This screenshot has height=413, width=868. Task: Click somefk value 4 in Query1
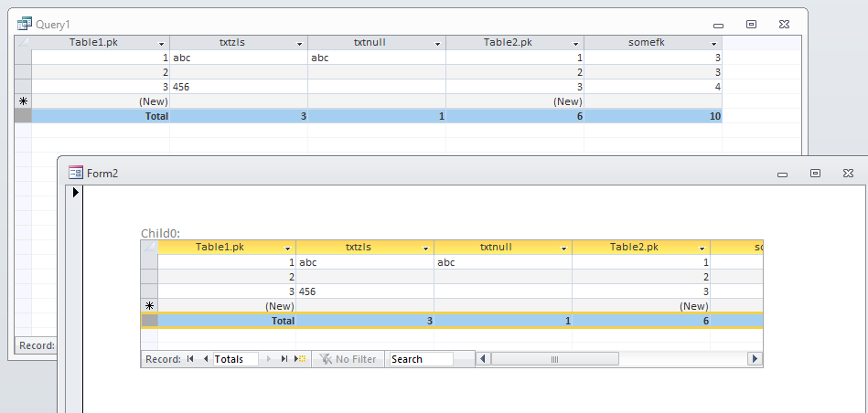pos(653,87)
